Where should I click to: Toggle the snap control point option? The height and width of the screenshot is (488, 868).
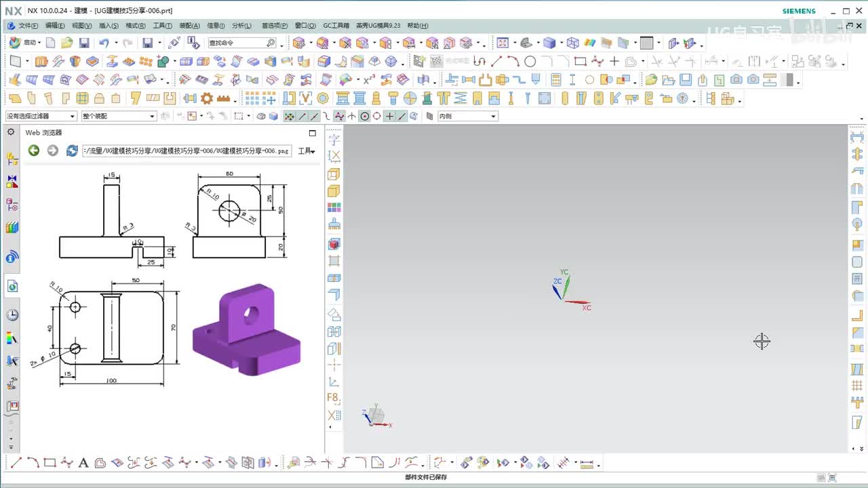pos(327,116)
